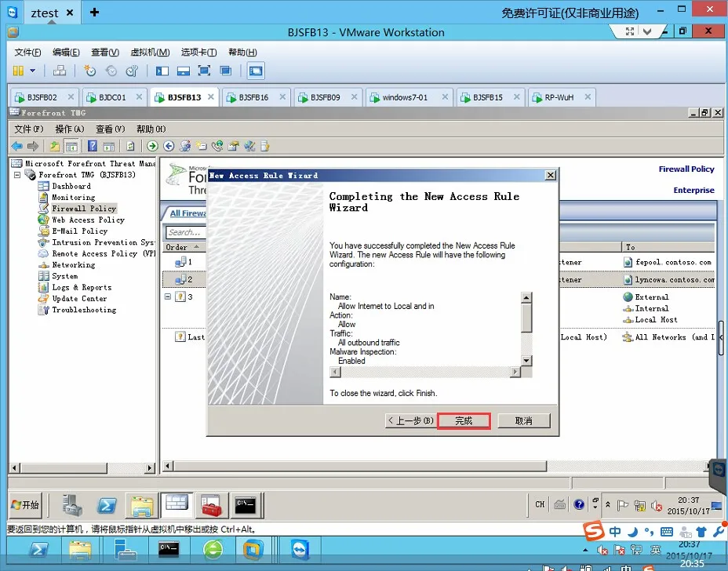This screenshot has height=571, width=728.
Task: Click the 开始 Start button in guest
Action: (x=26, y=505)
